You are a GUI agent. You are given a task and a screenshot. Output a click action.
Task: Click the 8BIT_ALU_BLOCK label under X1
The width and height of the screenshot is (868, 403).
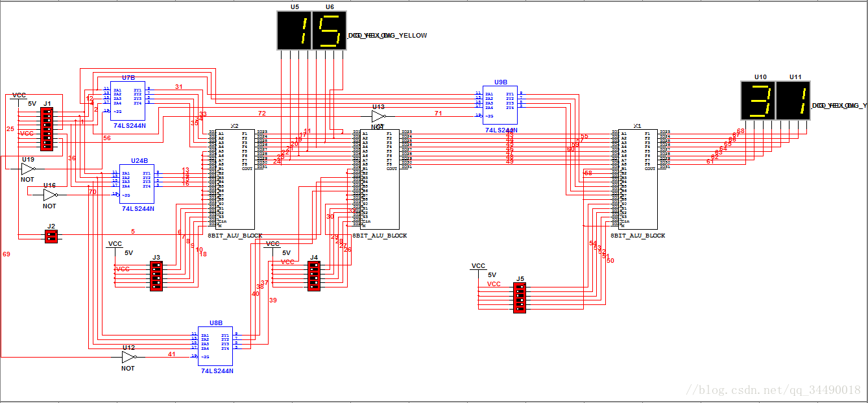pyautogui.click(x=638, y=236)
